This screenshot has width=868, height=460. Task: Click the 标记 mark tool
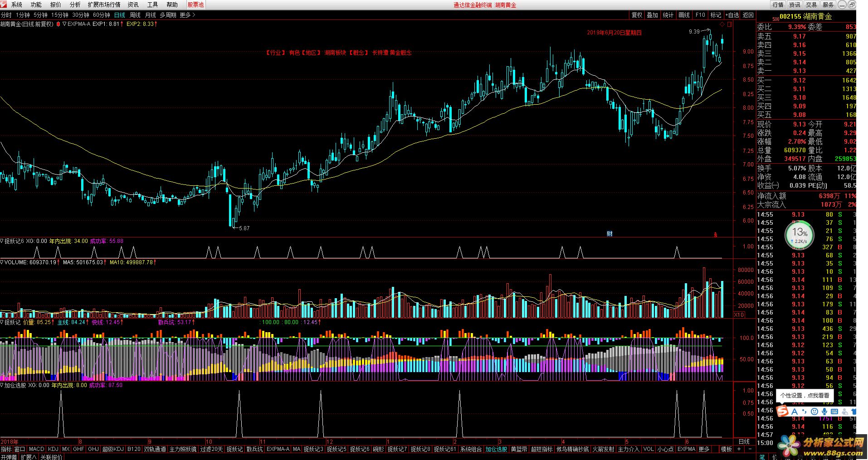coord(716,15)
